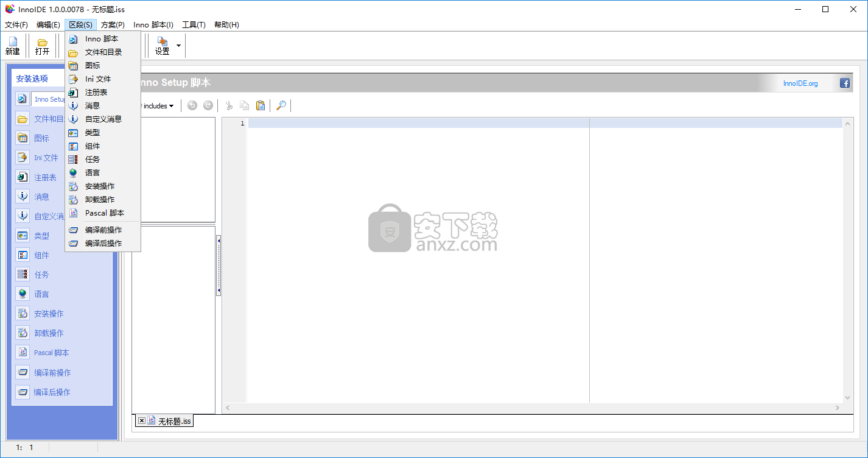Close the 无标题.iss tab with the X button
The width and height of the screenshot is (868, 458).
point(141,420)
